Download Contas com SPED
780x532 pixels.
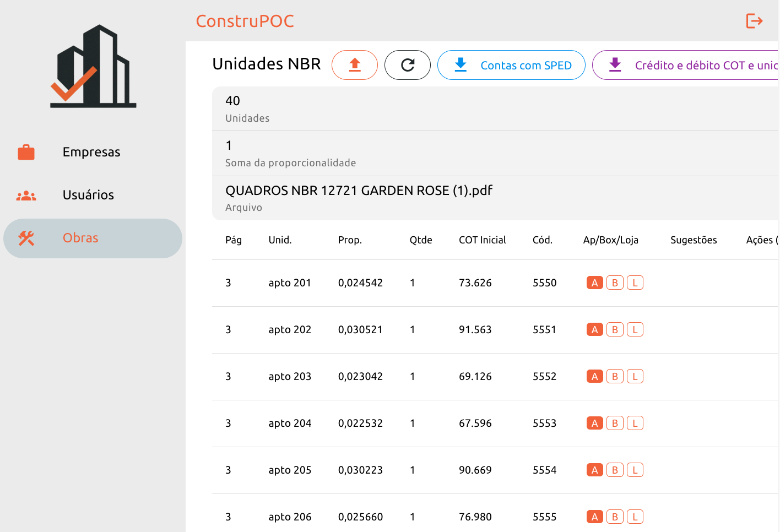511,65
